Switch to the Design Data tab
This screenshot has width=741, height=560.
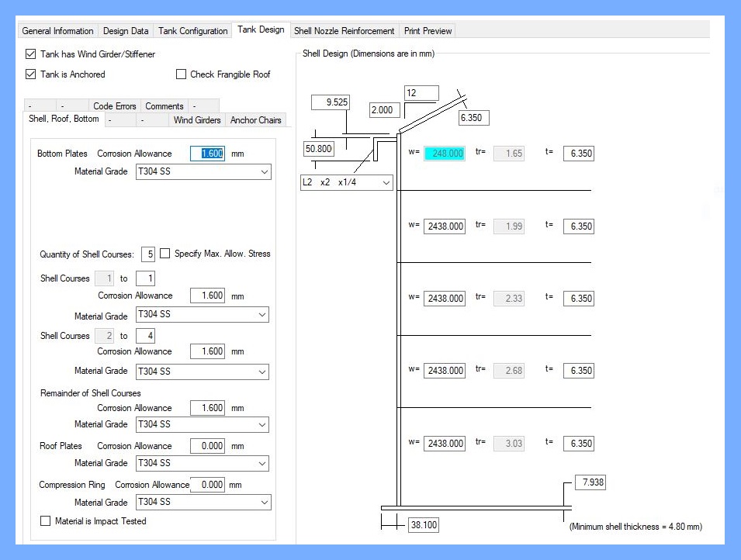pyautogui.click(x=126, y=31)
